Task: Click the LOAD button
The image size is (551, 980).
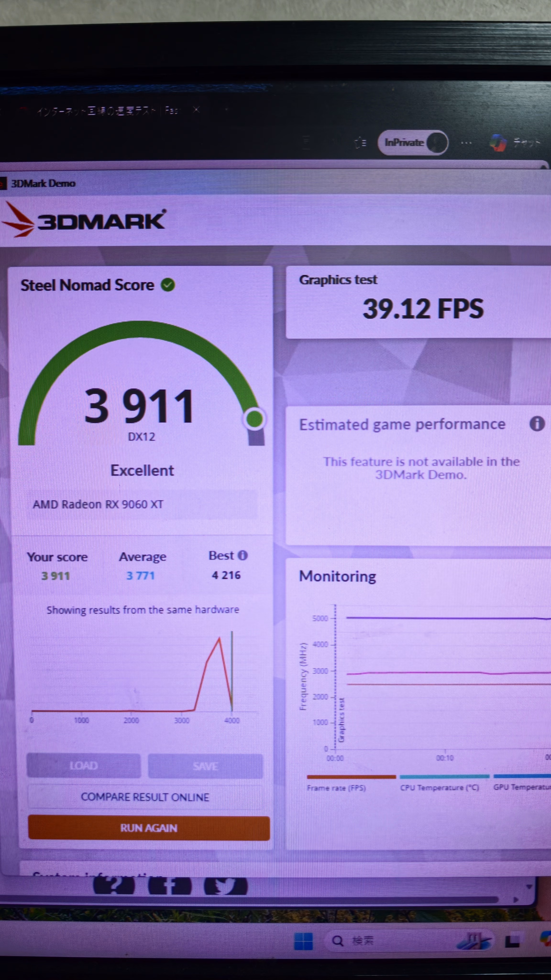Action: [x=84, y=766]
